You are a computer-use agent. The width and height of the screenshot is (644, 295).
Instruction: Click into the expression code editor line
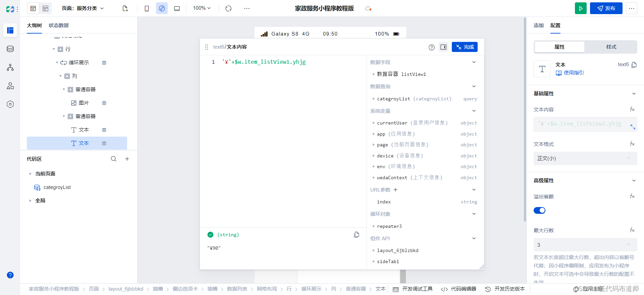point(264,62)
